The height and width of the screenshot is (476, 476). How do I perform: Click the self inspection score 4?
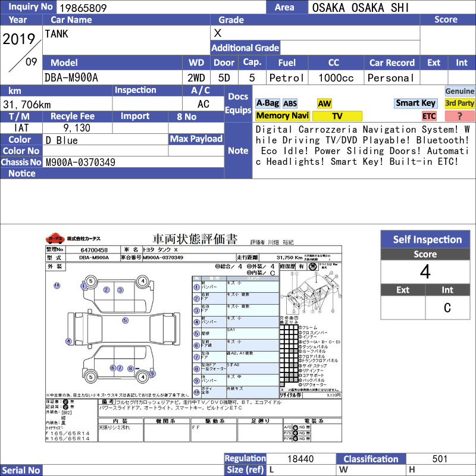(425, 271)
